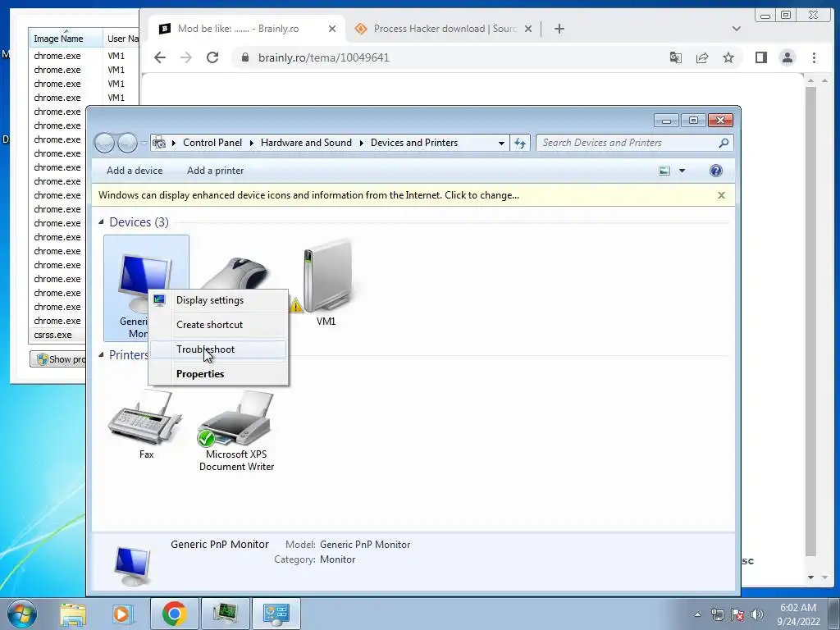Click the Chrome address bar URL
This screenshot has width=840, height=630.
(323, 57)
